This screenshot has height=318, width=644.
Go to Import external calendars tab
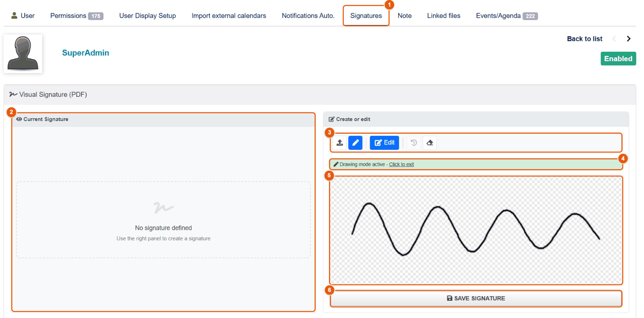tap(229, 16)
